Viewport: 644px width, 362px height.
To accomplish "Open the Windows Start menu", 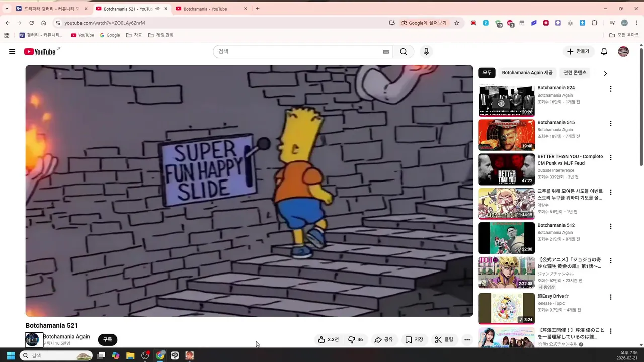I will point(11,355).
